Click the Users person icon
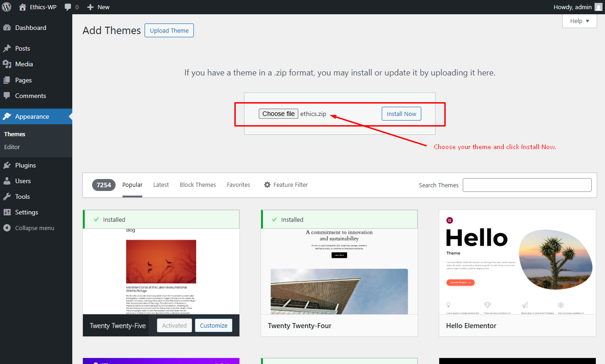The height and width of the screenshot is (364, 605). [7, 181]
